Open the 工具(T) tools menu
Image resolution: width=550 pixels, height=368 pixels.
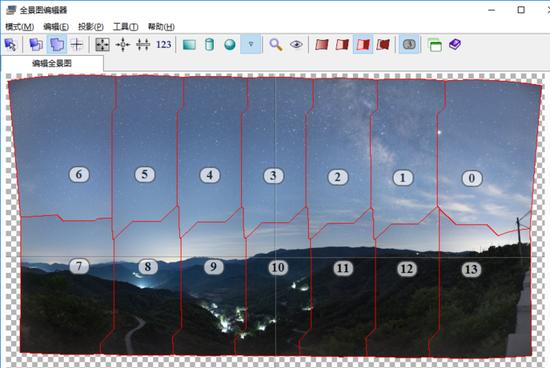pos(125,27)
